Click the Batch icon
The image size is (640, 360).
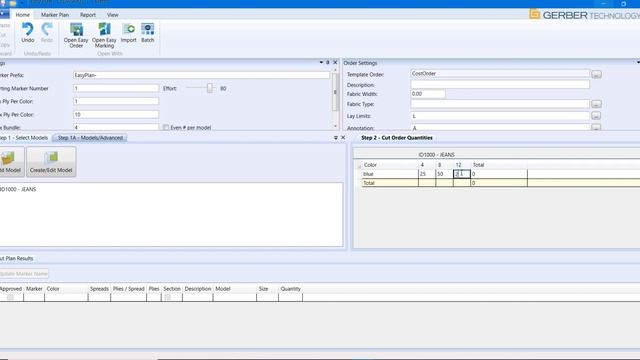pos(148,33)
